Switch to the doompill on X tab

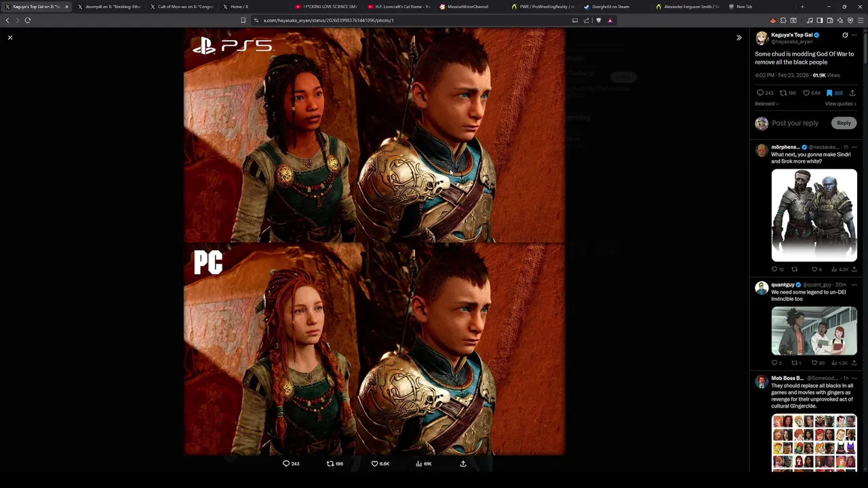tap(108, 7)
